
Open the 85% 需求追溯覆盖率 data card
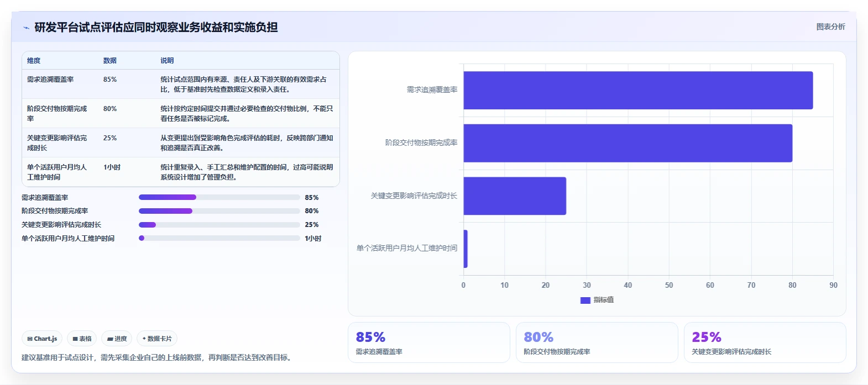(x=428, y=342)
